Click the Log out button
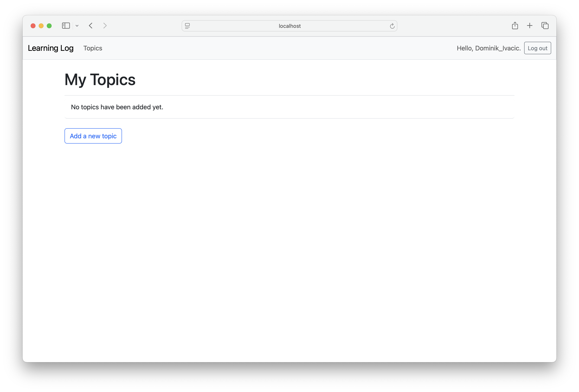This screenshot has height=392, width=579. coord(537,48)
